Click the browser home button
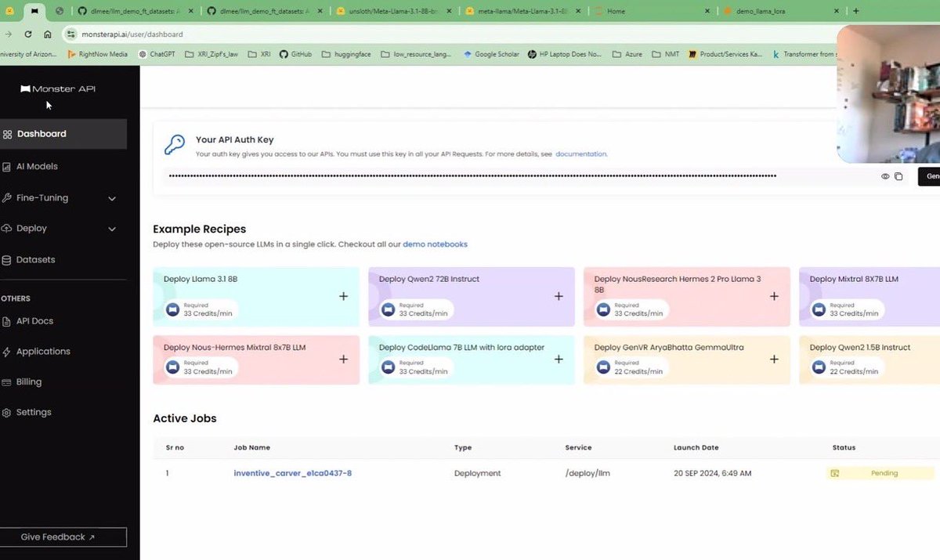The image size is (940, 560). pyautogui.click(x=48, y=34)
